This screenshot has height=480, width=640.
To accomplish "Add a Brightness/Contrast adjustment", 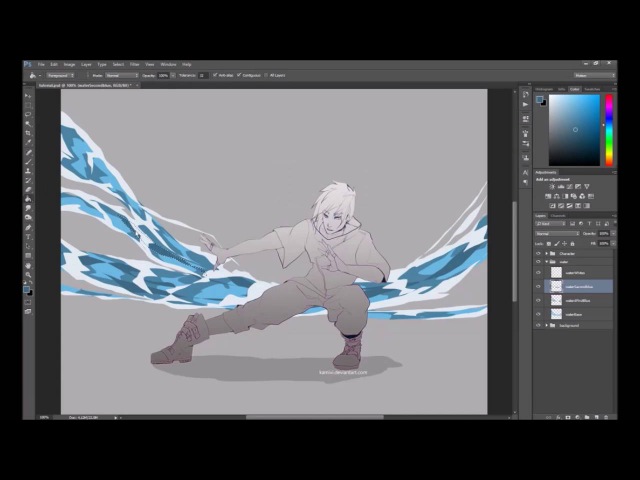I will click(552, 187).
